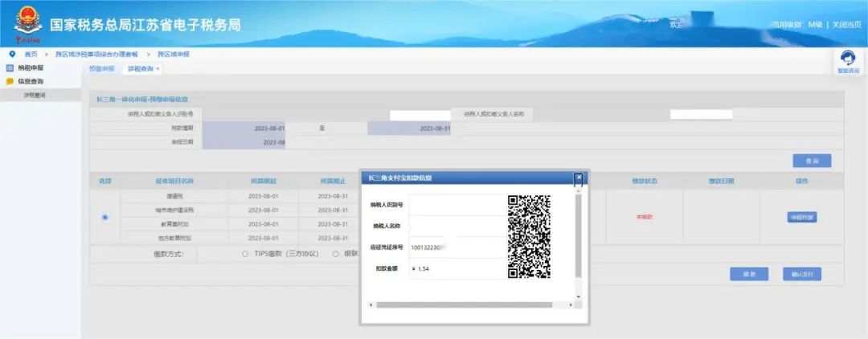Click the 纳税申报 sidebar icon

[10, 68]
